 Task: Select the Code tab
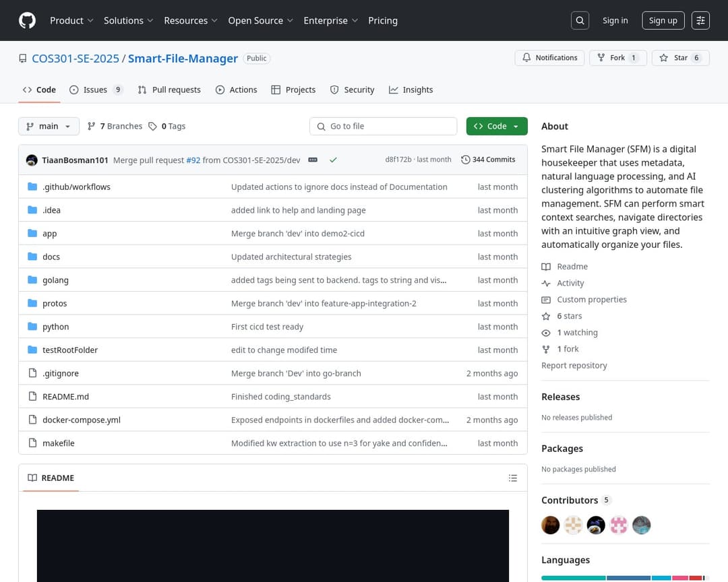pyautogui.click(x=40, y=90)
